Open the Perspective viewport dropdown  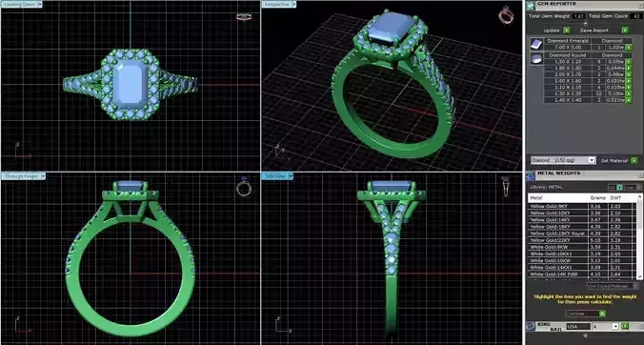coord(293,4)
